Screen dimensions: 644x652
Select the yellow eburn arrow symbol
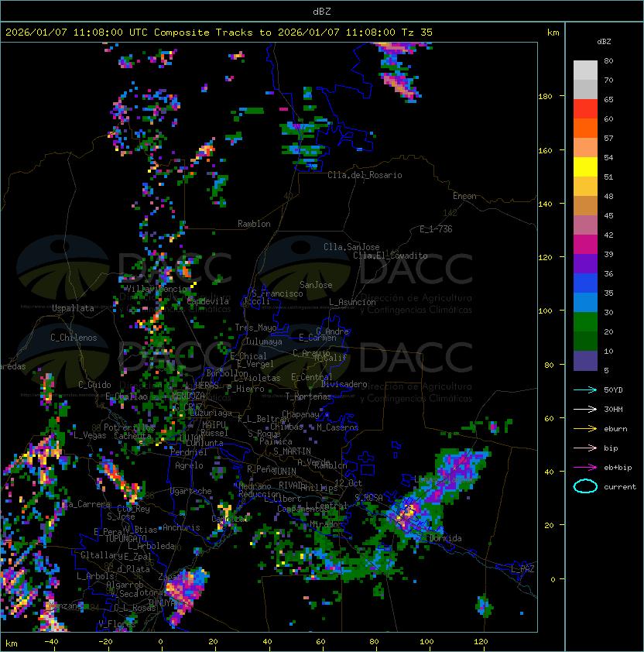pyautogui.click(x=585, y=429)
